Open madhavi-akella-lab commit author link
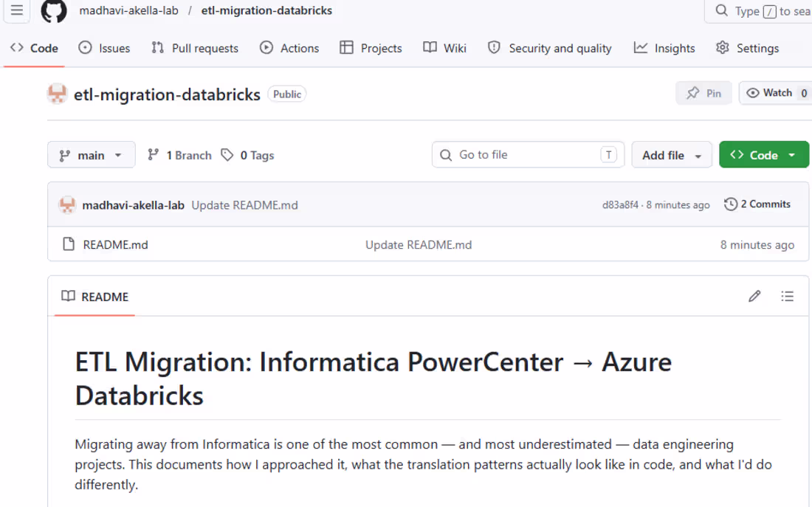Screen dimensions: 812x507 click(x=133, y=205)
